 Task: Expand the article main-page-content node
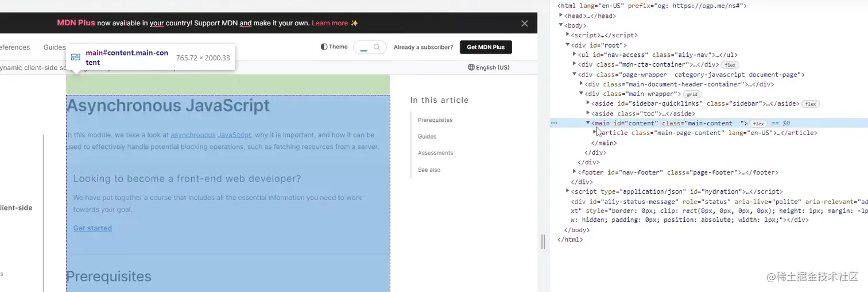[595, 133]
